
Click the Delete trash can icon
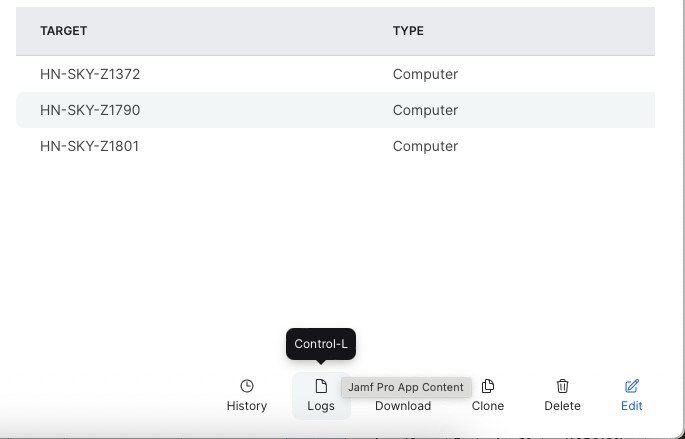pos(562,386)
